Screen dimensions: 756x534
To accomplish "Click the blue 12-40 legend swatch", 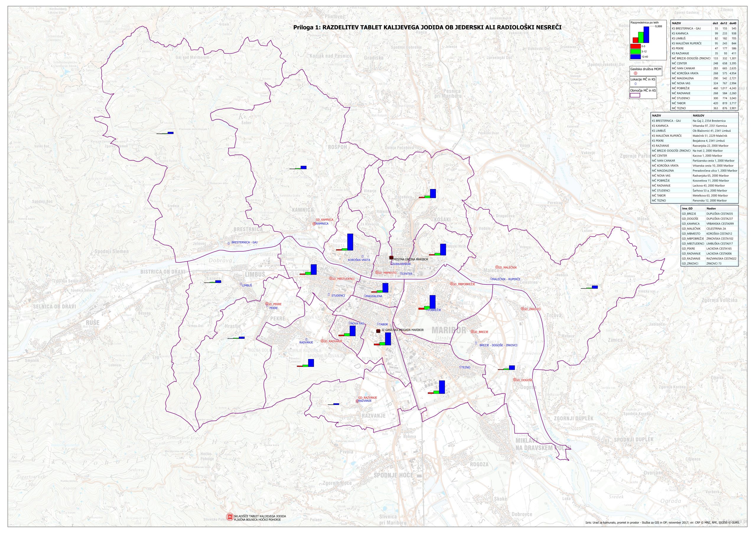I will pyautogui.click(x=635, y=57).
